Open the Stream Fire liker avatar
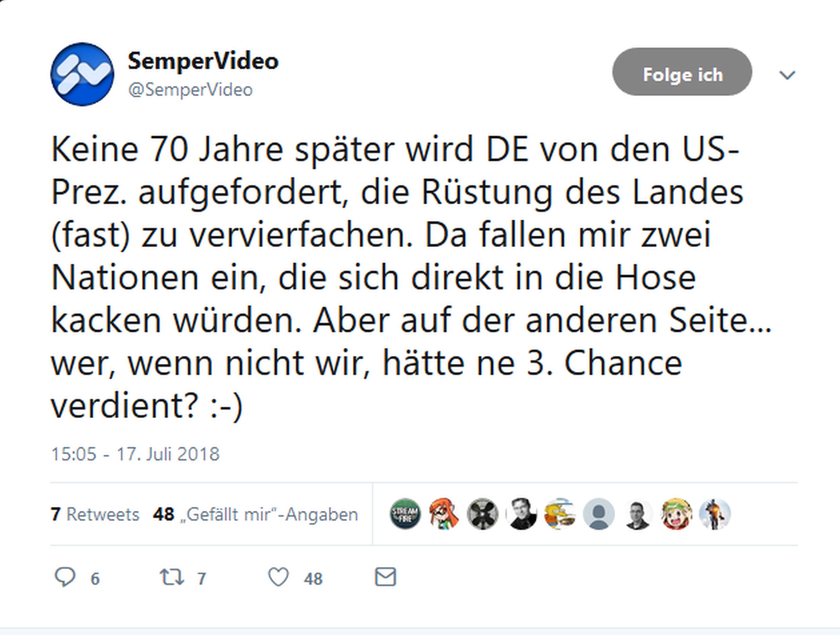Screen dimensions: 840x635 tap(405, 514)
